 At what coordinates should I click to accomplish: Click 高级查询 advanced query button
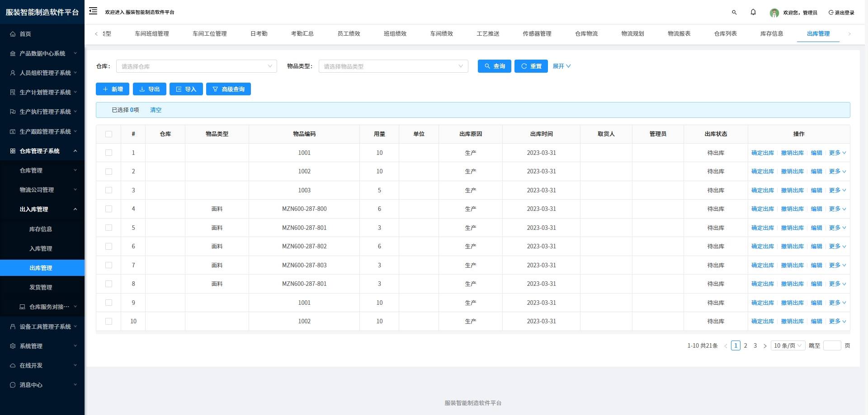coord(228,89)
